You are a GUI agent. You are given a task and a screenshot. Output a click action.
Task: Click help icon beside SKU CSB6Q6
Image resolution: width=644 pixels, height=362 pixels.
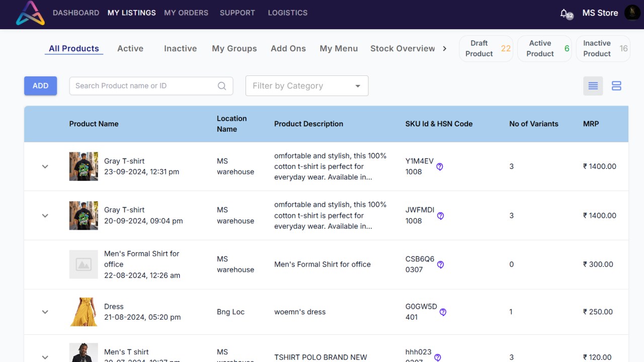pyautogui.click(x=440, y=264)
